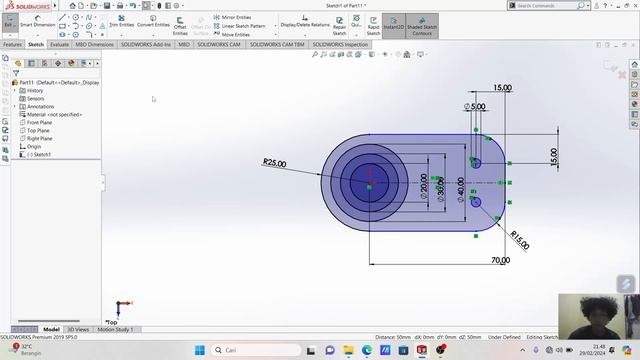Click the Trim Entities tool

point(121,21)
